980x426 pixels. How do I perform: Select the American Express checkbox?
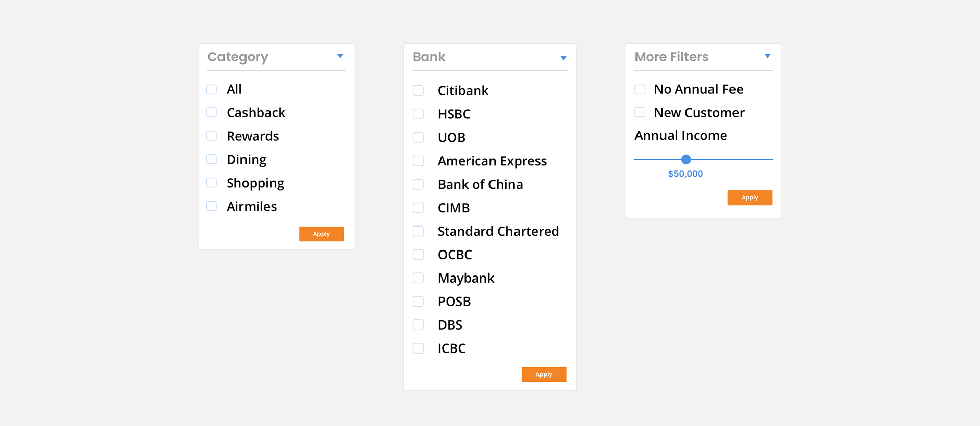418,161
